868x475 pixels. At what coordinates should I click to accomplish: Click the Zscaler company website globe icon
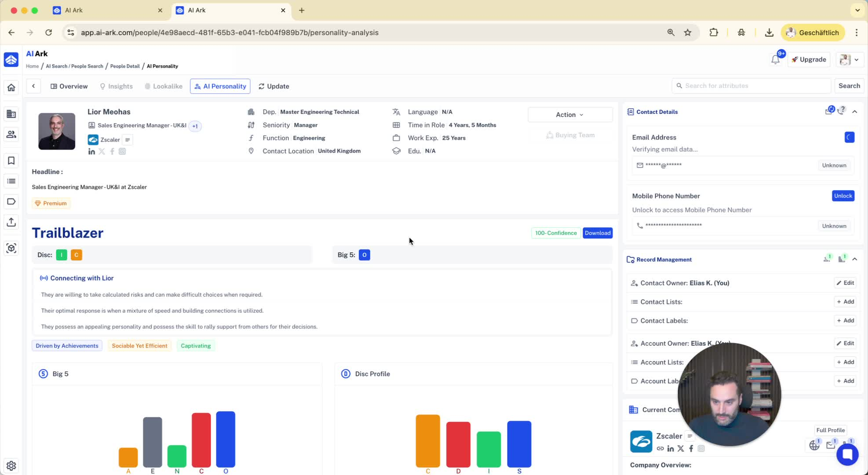[x=814, y=446]
